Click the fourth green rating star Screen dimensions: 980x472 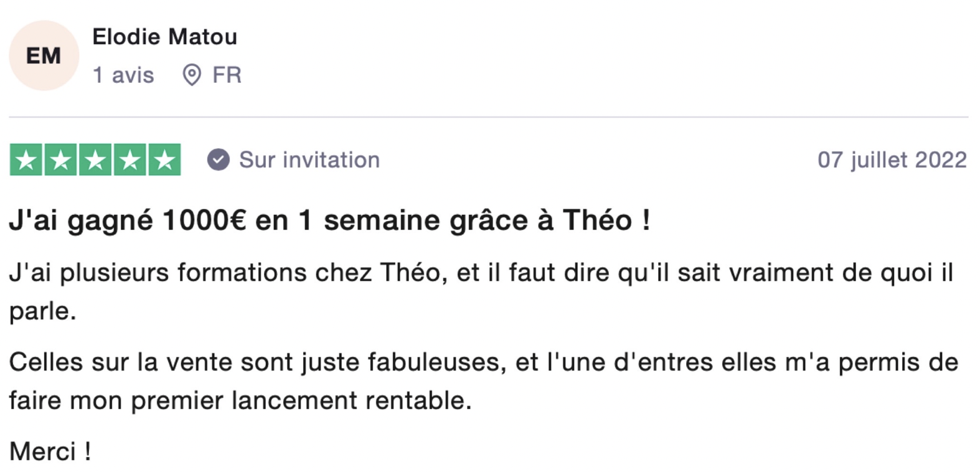tap(130, 160)
